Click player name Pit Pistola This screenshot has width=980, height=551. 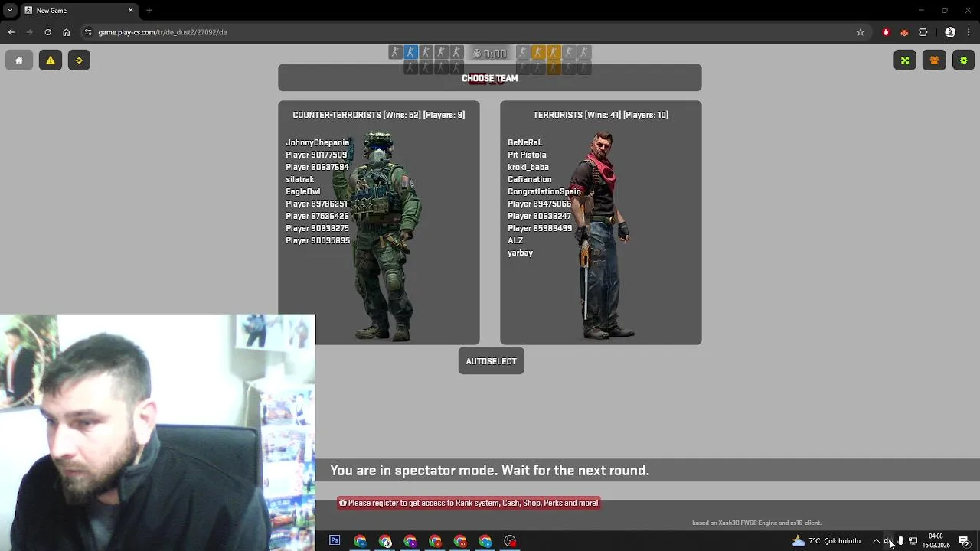pos(527,155)
